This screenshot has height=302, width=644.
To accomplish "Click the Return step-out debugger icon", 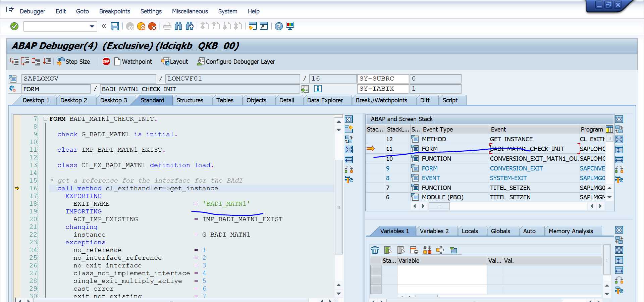I will [x=36, y=61].
